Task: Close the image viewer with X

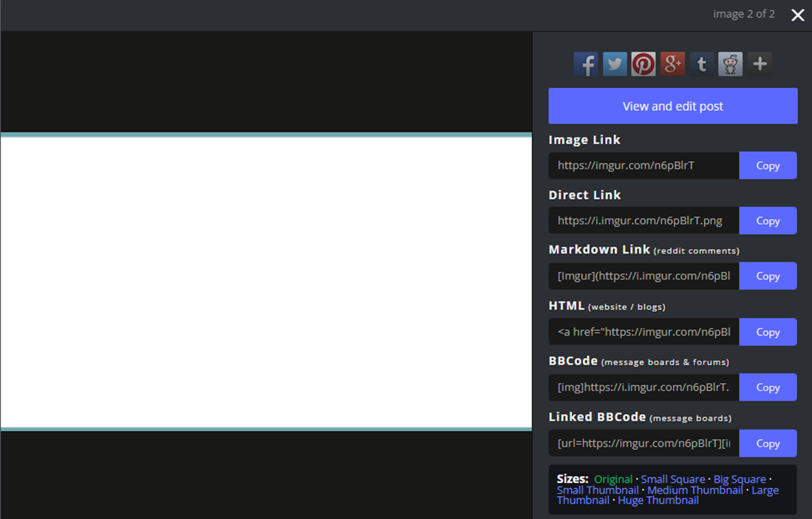Action: pyautogui.click(x=797, y=15)
